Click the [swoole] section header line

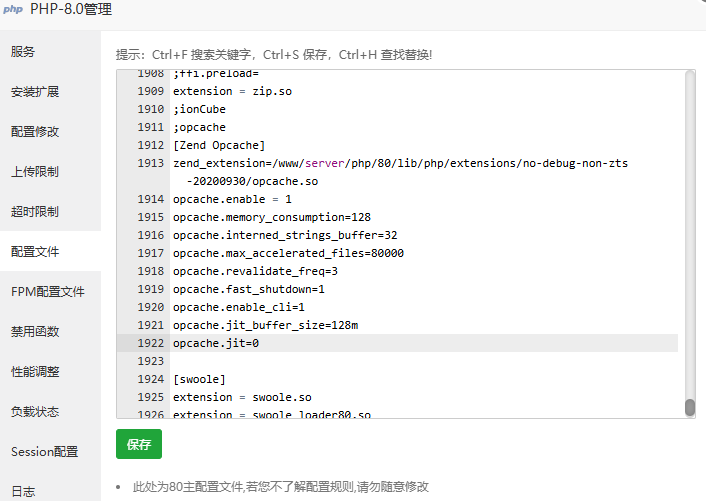pos(199,379)
